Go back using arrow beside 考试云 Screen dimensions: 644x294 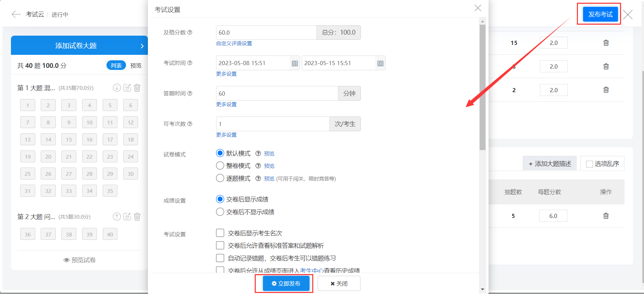(16, 14)
